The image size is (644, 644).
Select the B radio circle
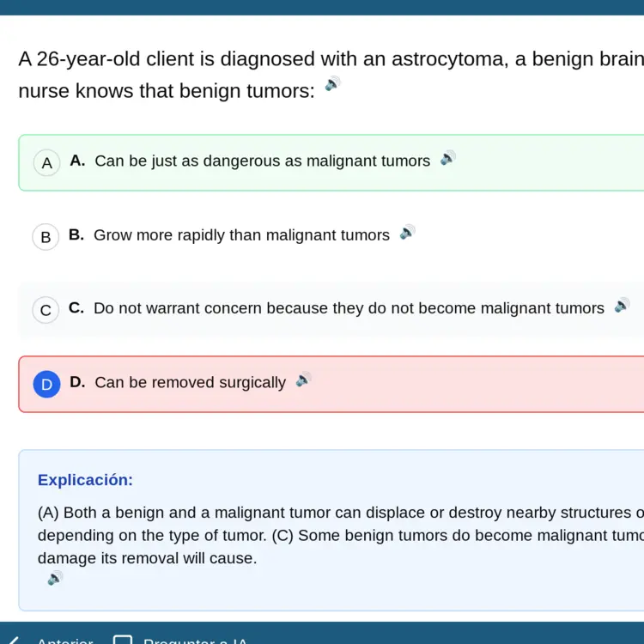click(46, 237)
